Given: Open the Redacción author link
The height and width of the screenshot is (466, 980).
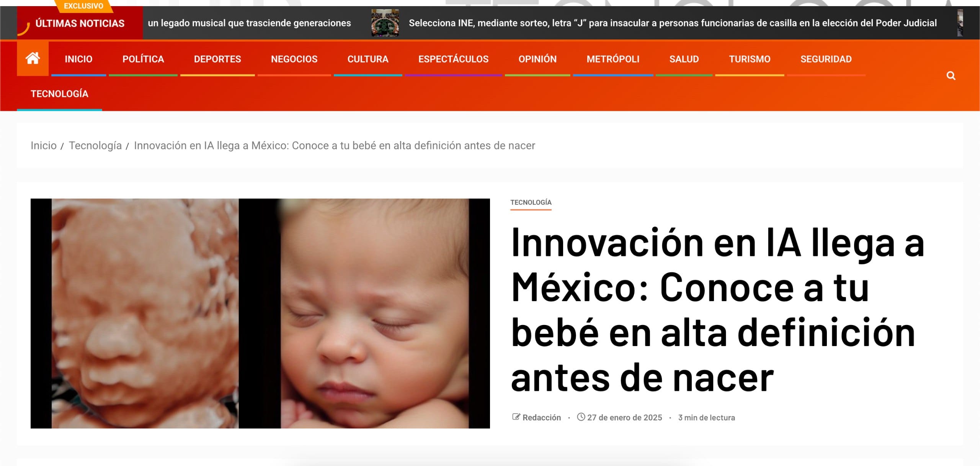Looking at the screenshot, I should click(542, 417).
